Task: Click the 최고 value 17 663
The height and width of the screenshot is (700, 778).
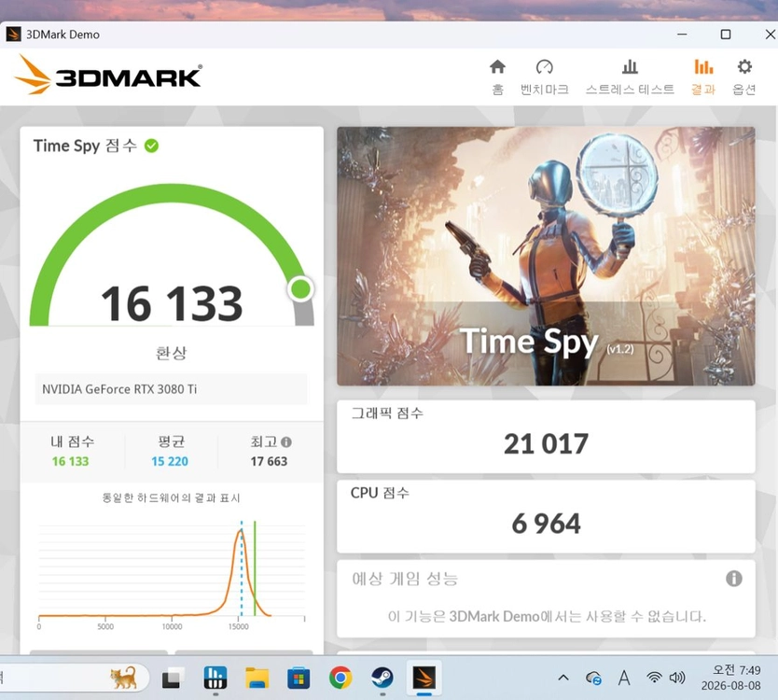Action: tap(269, 462)
